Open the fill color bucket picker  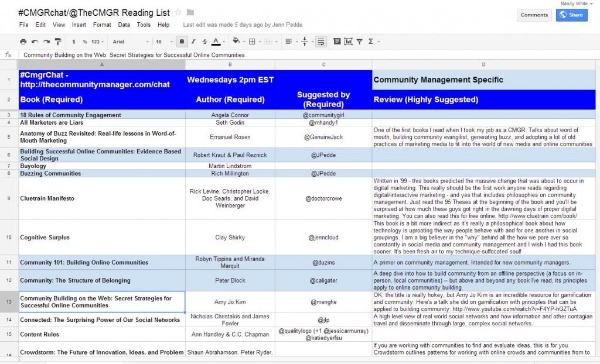[237, 42]
